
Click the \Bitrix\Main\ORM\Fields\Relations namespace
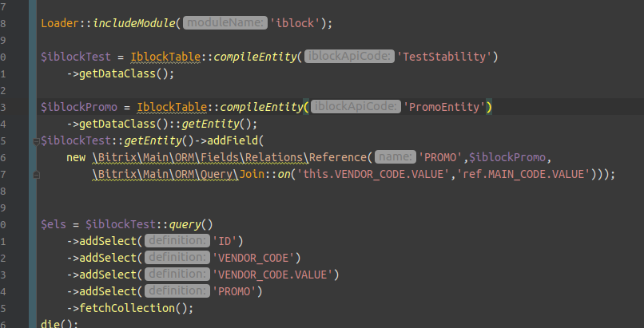[x=201, y=158]
